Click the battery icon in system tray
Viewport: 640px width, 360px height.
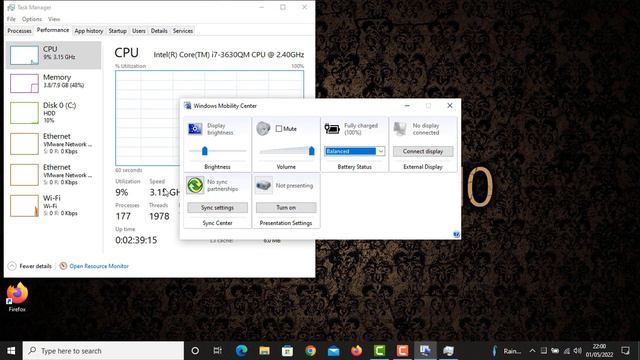click(555, 351)
